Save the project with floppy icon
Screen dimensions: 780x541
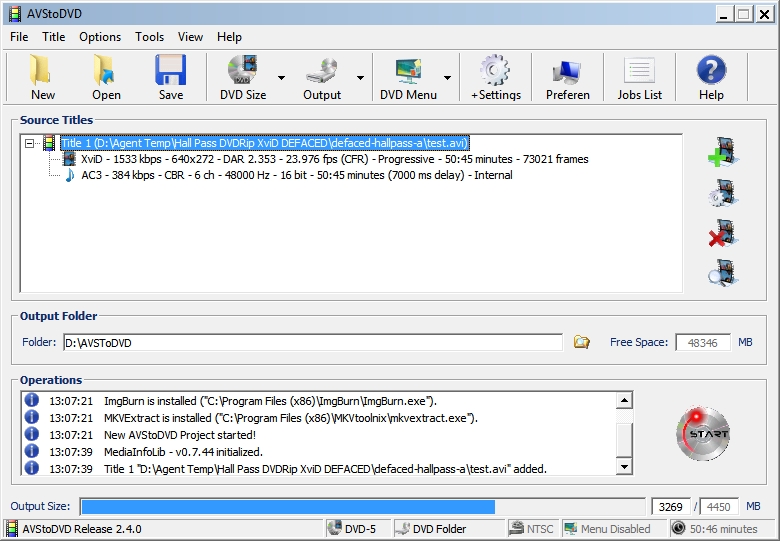pos(171,77)
